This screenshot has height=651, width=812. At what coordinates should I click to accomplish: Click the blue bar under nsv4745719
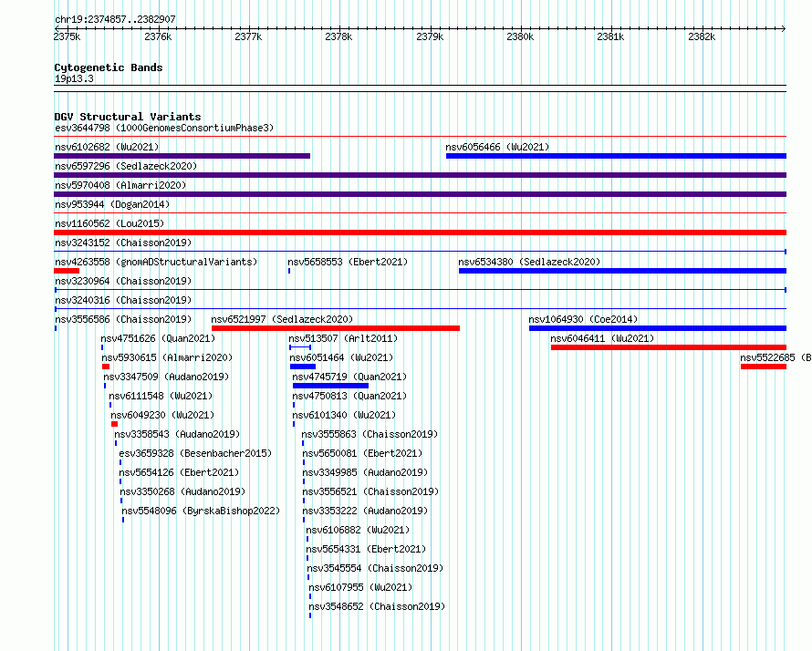[330, 386]
